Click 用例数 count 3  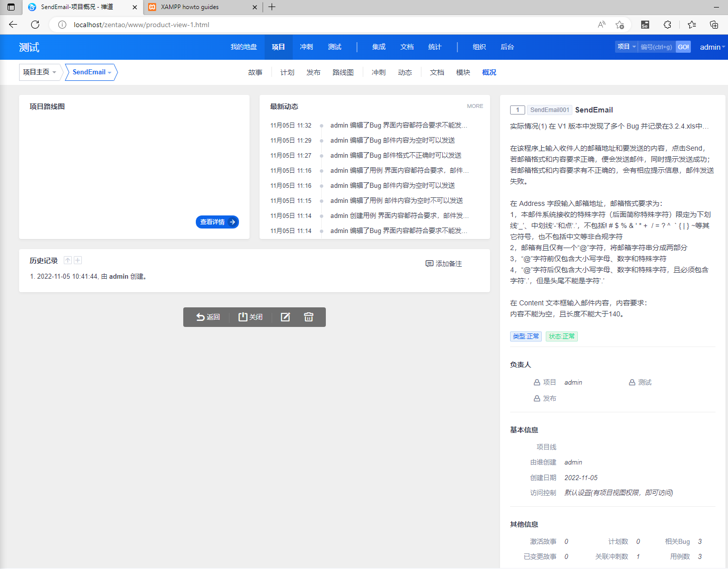[700, 556]
